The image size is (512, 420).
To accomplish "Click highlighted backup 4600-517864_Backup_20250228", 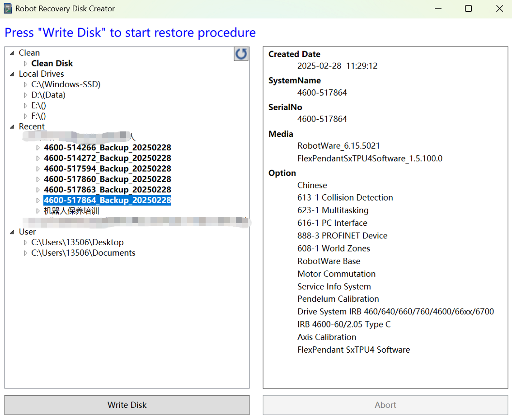I will point(108,200).
